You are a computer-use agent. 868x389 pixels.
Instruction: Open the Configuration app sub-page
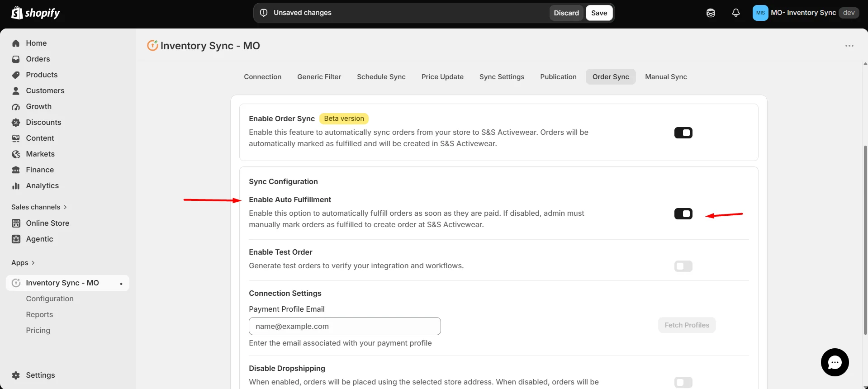click(50, 299)
